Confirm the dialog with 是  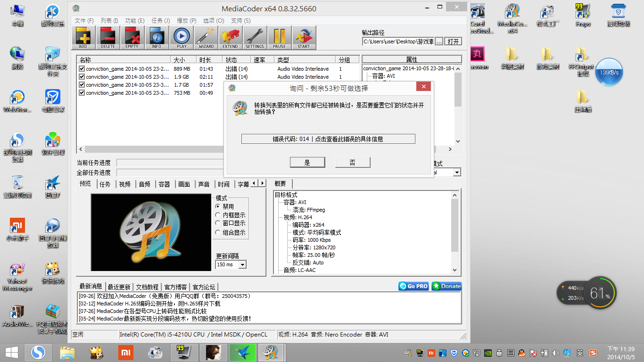pos(307,163)
